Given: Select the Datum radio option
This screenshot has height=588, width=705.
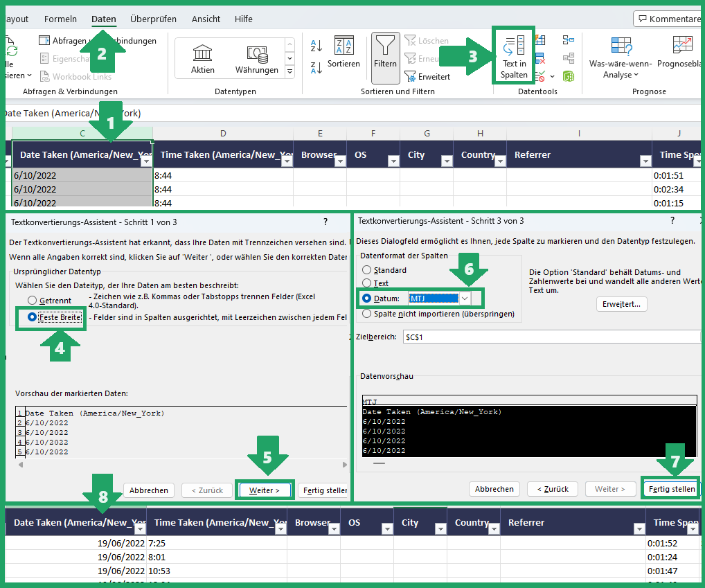Looking at the screenshot, I should [x=367, y=298].
